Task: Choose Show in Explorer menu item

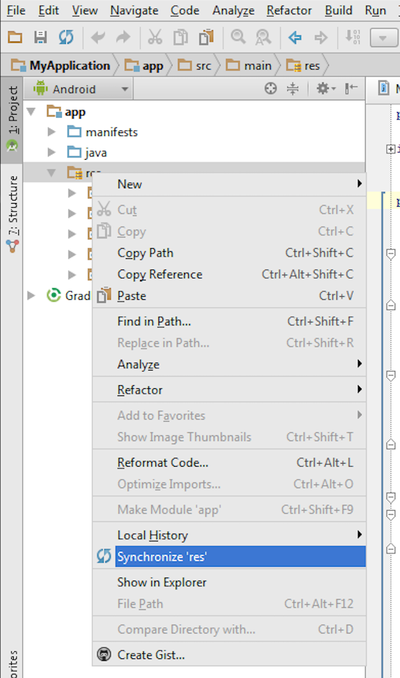Action: pos(229,582)
